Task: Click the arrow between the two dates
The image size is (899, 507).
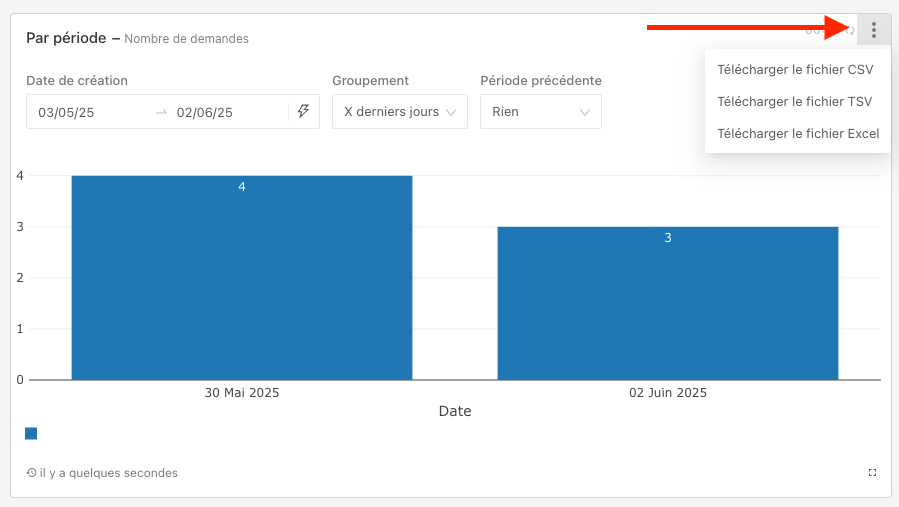Action: point(161,113)
